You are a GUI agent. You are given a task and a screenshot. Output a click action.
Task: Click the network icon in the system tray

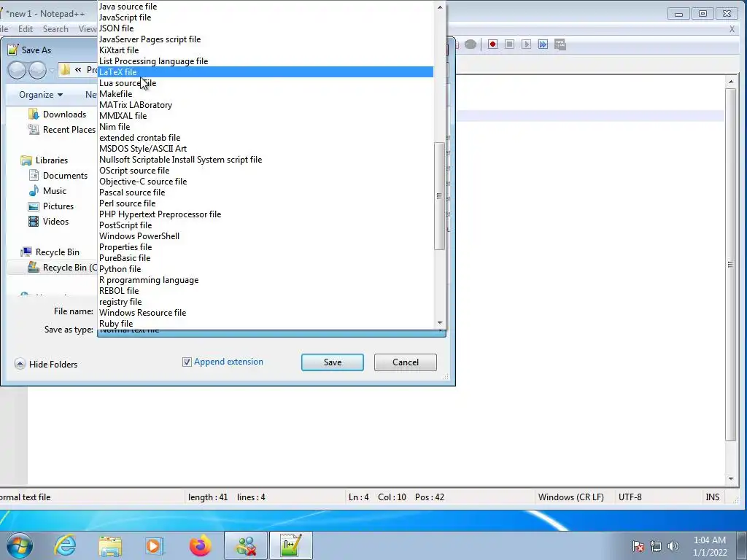656,546
